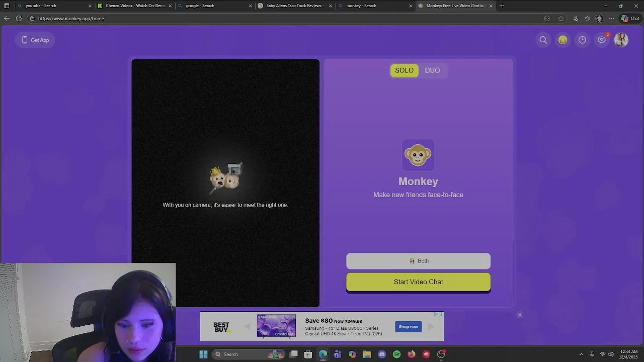644x362 pixels.
Task: Close the Best Buy ad banner
Action: click(520, 315)
